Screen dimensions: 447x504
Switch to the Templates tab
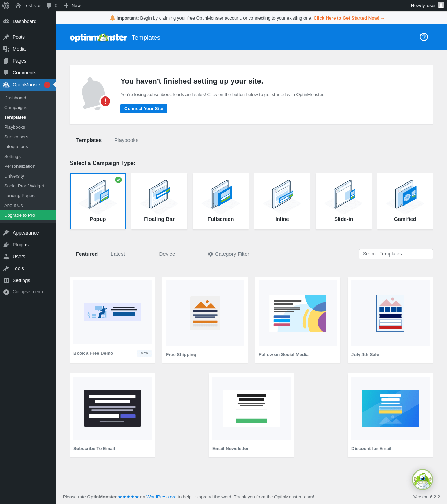[89, 140]
